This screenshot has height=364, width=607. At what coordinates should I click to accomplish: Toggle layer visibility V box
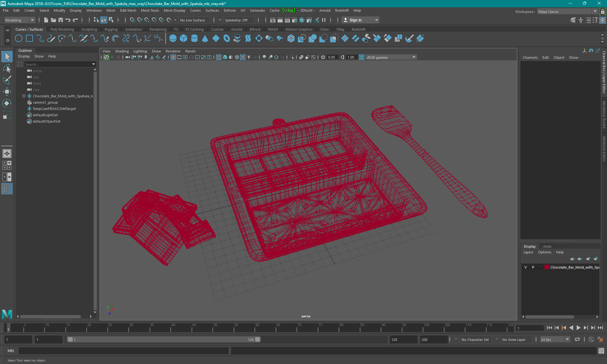pos(526,267)
